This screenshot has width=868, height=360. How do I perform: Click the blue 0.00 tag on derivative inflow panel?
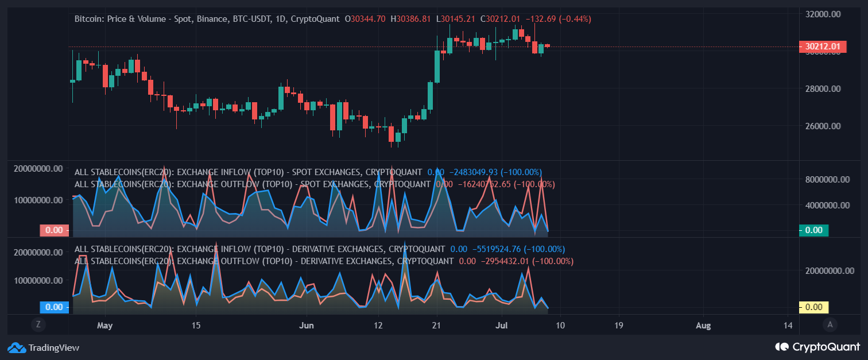pos(55,307)
